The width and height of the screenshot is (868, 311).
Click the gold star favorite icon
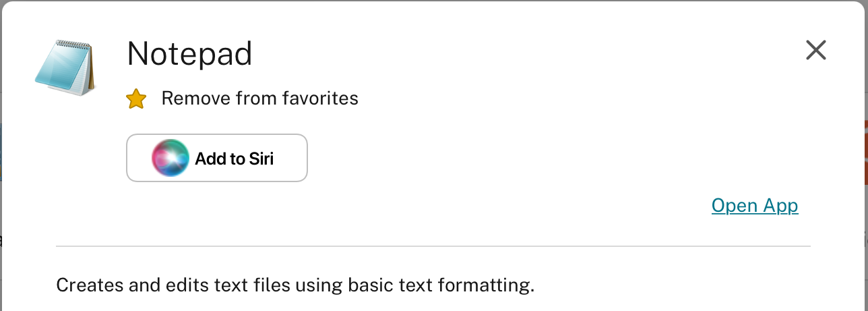tap(136, 100)
